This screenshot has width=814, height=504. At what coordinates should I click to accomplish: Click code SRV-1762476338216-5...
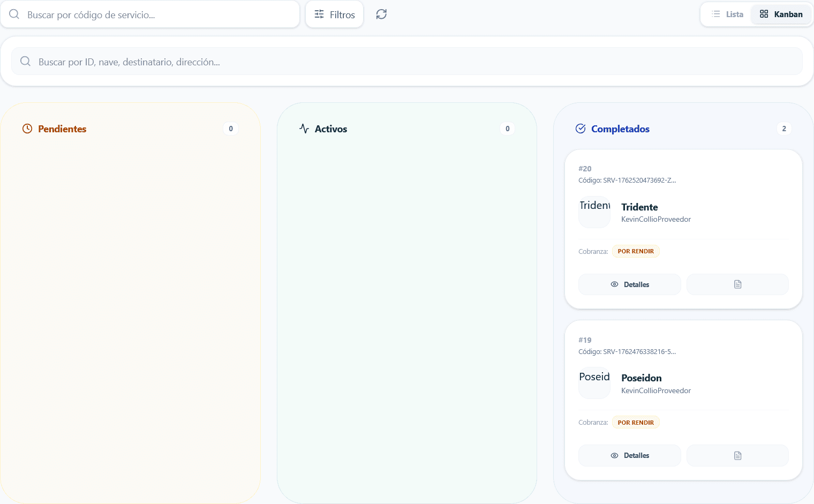[x=639, y=352]
